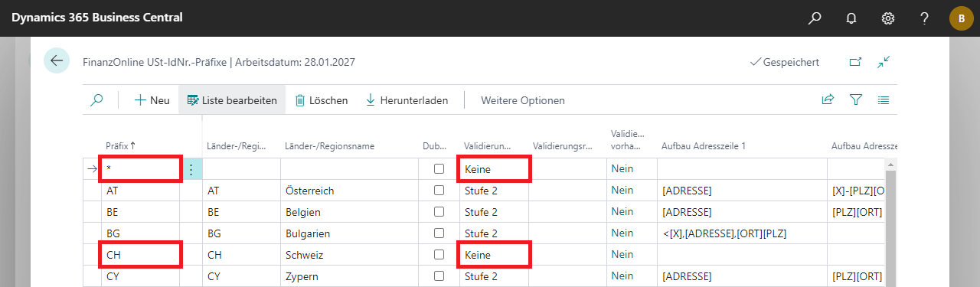Select the CY prefix cell
Screen dimensions: 980x287
[140, 276]
